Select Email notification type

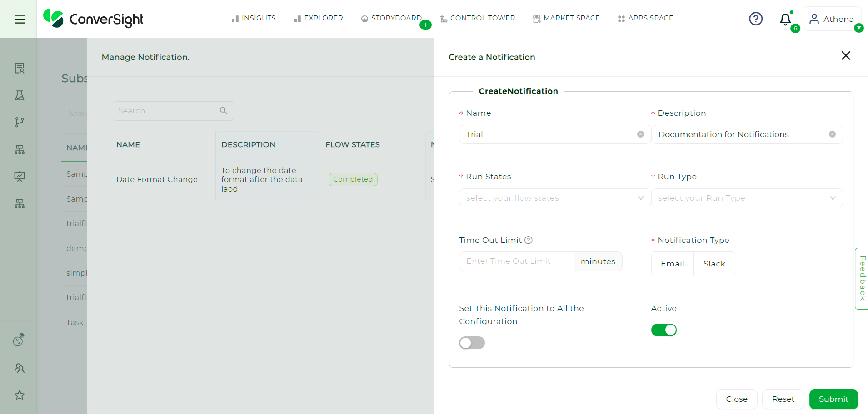click(x=672, y=264)
